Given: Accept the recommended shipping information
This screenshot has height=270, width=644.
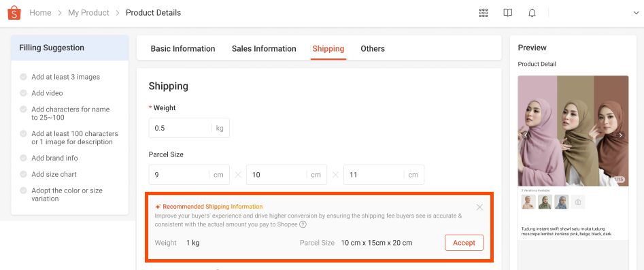Looking at the screenshot, I should coord(464,243).
